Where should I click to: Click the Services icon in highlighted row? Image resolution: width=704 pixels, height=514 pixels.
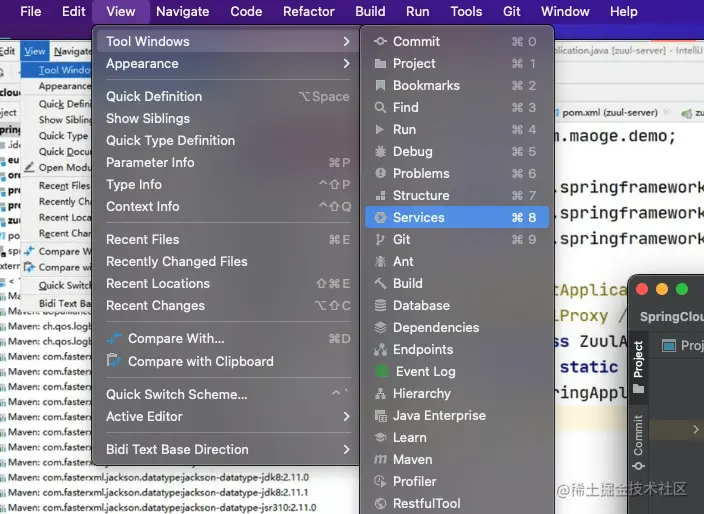point(380,217)
